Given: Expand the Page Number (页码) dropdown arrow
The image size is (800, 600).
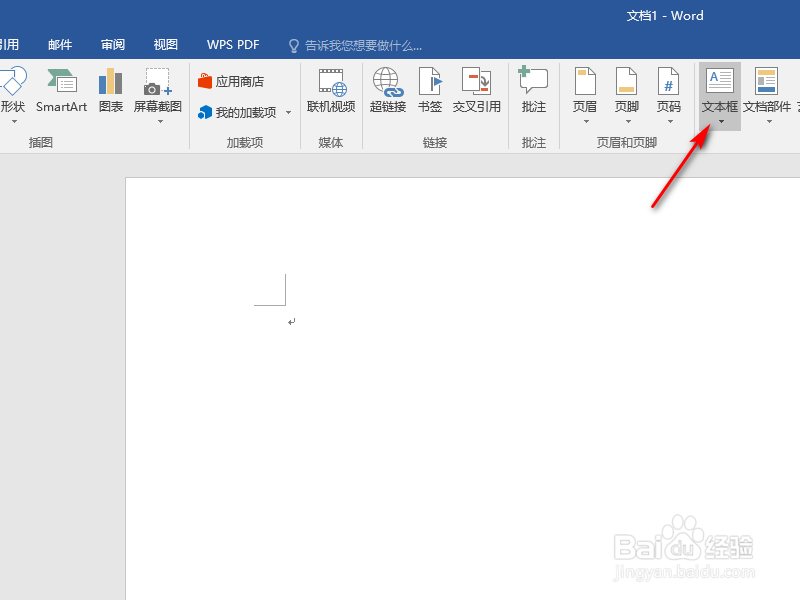Looking at the screenshot, I should point(670,121).
